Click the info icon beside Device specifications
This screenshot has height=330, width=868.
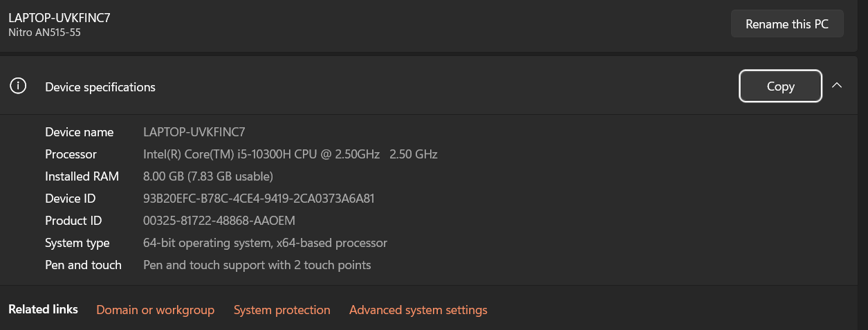coord(18,86)
